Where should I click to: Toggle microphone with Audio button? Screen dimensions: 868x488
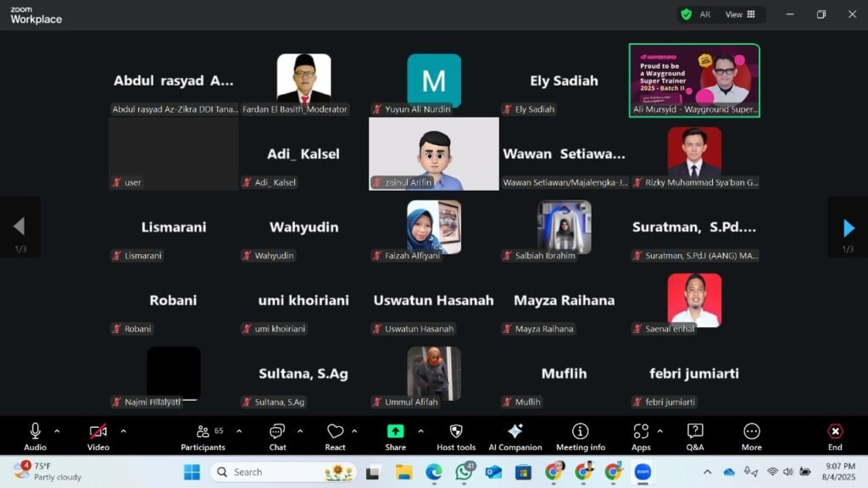click(x=36, y=437)
